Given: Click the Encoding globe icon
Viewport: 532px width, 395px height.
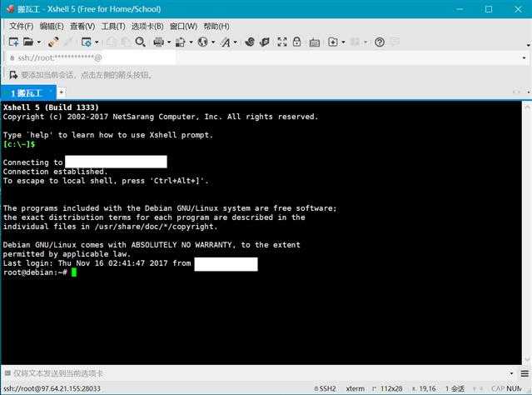Looking at the screenshot, I should [202, 42].
